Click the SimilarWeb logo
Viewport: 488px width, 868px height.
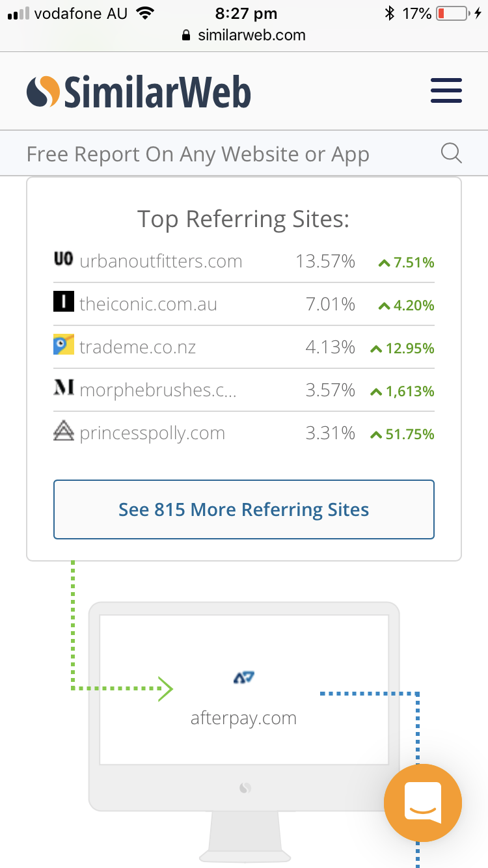[x=139, y=91]
